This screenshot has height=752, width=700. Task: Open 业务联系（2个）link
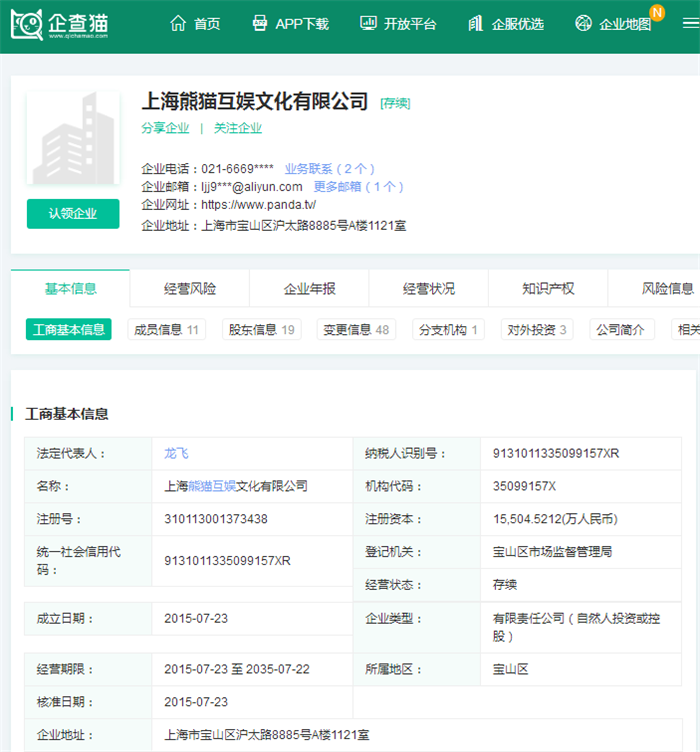pos(329,169)
